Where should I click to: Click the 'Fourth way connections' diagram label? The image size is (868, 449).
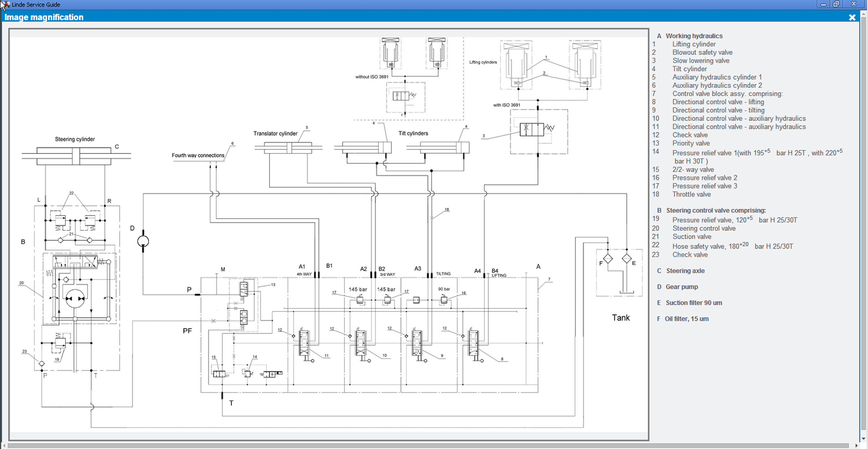coord(198,155)
